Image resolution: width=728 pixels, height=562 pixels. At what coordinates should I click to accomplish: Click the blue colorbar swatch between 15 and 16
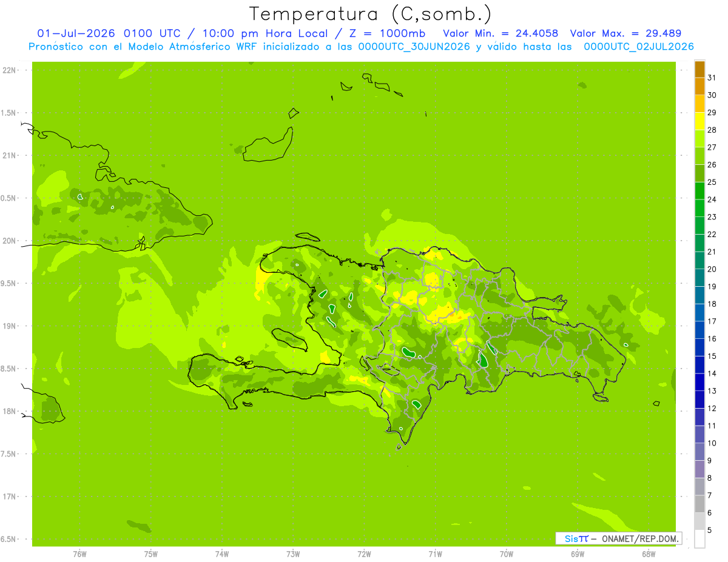[x=699, y=347]
